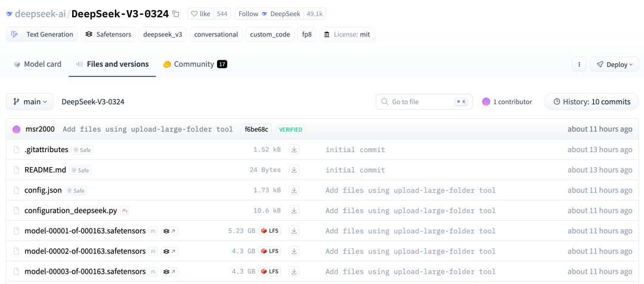Screen dimensions: 644x284
Task: Open the msr2000 user profile
Action: tap(41, 129)
